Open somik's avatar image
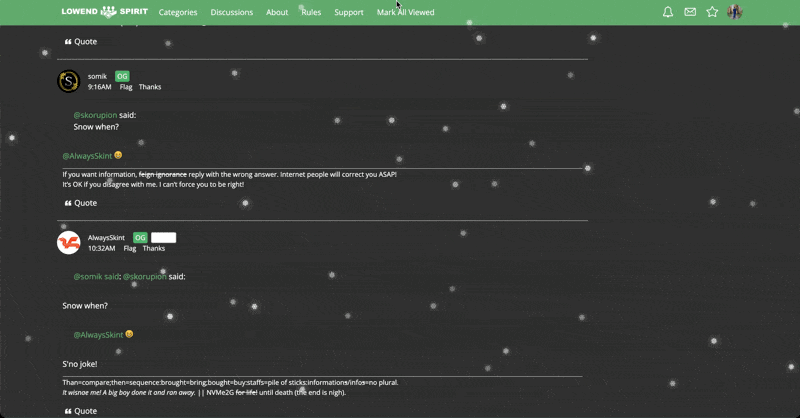The image size is (800, 418). (x=68, y=81)
